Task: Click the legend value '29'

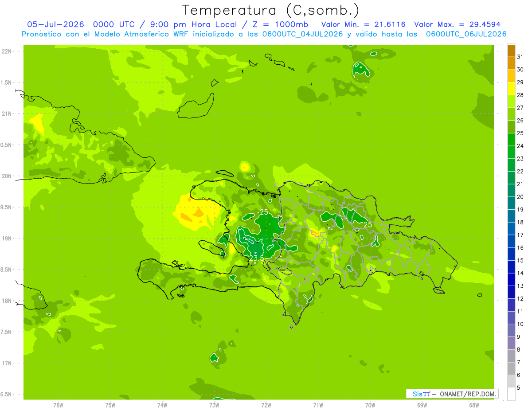Action: tap(520, 82)
